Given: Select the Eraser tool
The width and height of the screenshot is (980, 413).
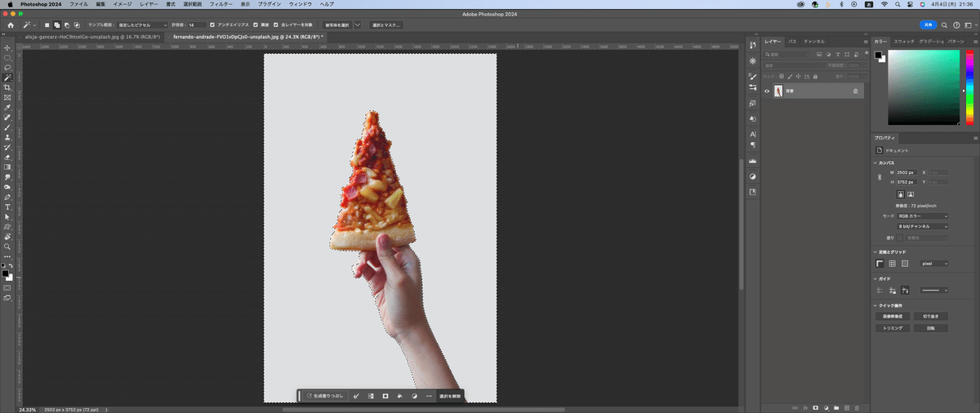Looking at the screenshot, I should [x=7, y=157].
